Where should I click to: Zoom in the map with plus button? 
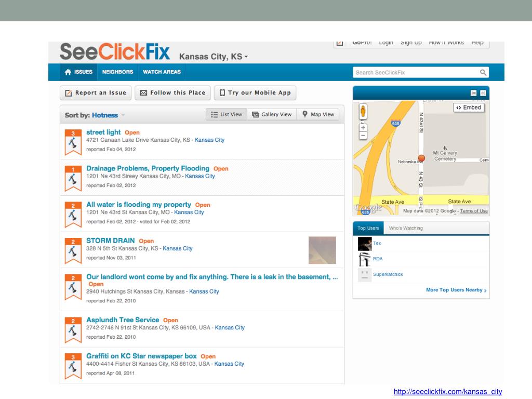363,128
